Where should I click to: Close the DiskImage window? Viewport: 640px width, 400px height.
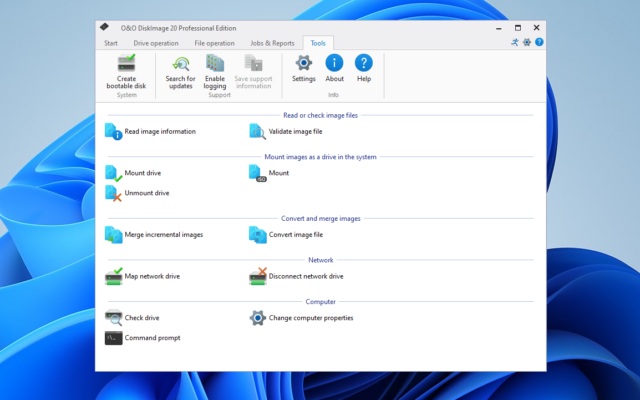[536, 28]
